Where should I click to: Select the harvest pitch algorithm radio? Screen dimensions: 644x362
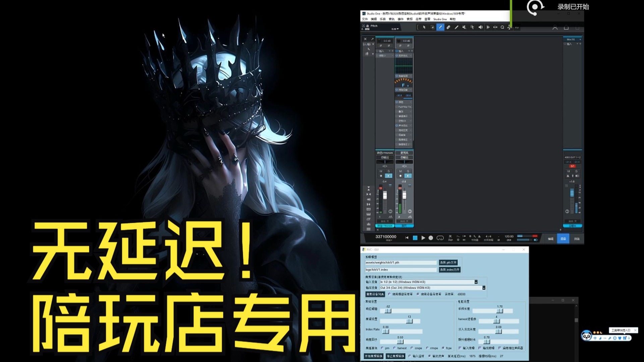click(x=395, y=348)
